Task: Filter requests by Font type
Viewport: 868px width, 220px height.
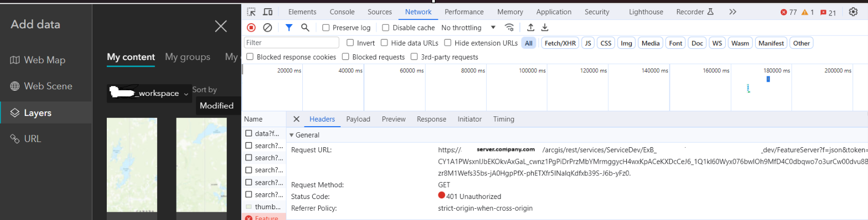Action: point(676,43)
